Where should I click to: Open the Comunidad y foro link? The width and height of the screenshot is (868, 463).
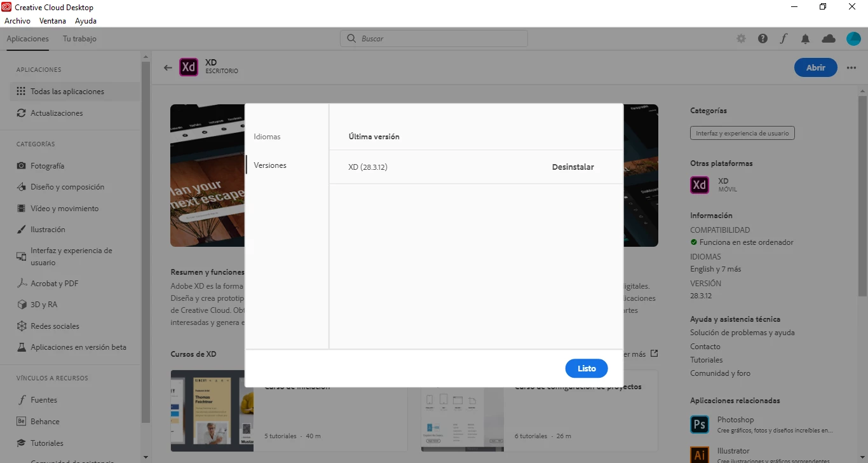[720, 373]
